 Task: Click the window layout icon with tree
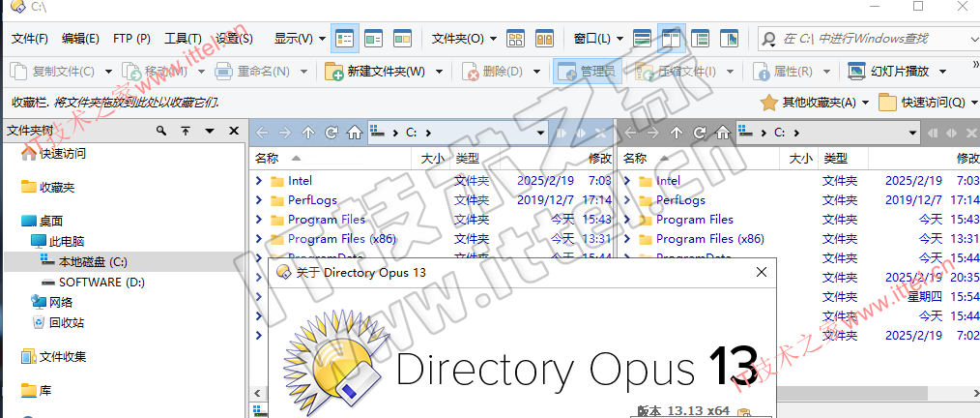click(700, 39)
